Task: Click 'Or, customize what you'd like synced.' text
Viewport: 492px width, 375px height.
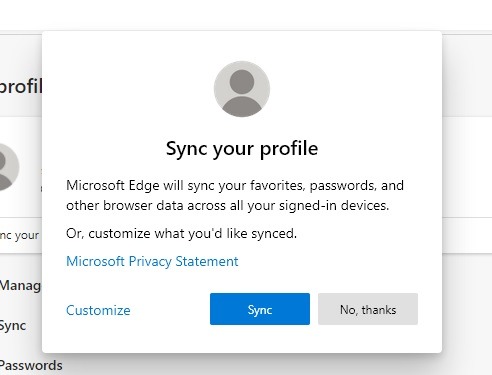Action: point(181,233)
